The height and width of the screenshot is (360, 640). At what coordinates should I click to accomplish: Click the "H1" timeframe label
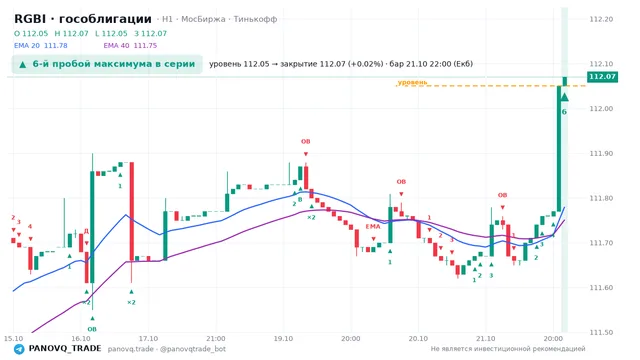(x=167, y=19)
